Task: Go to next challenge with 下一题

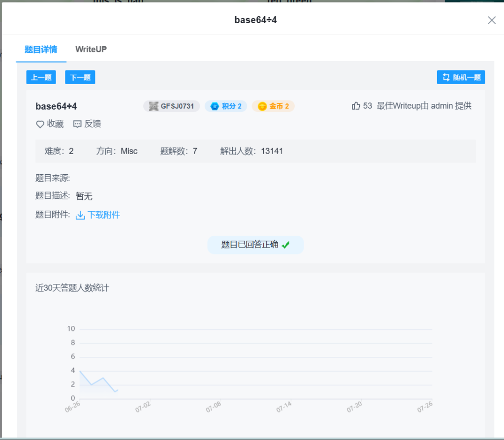Action: pos(80,77)
